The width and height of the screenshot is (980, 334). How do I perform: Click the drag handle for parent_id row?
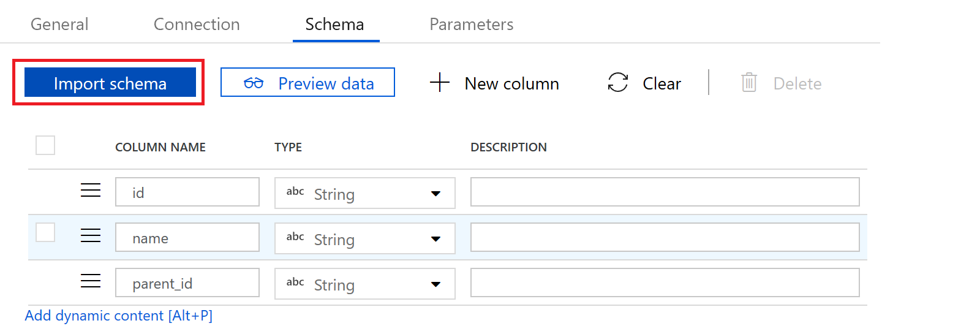pos(91,281)
